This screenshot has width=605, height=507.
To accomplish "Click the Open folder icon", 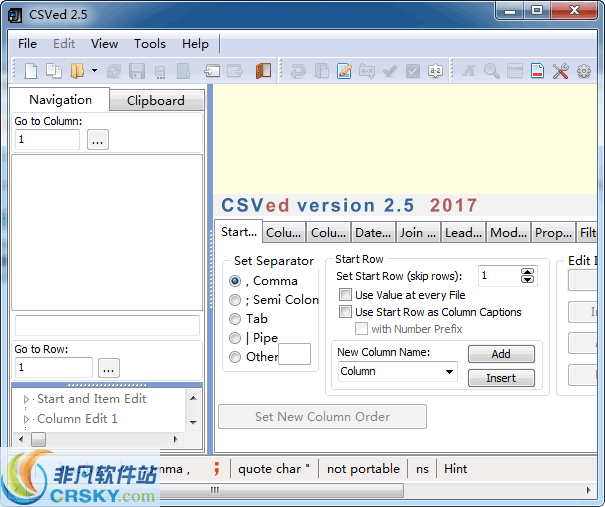I will 77,71.
